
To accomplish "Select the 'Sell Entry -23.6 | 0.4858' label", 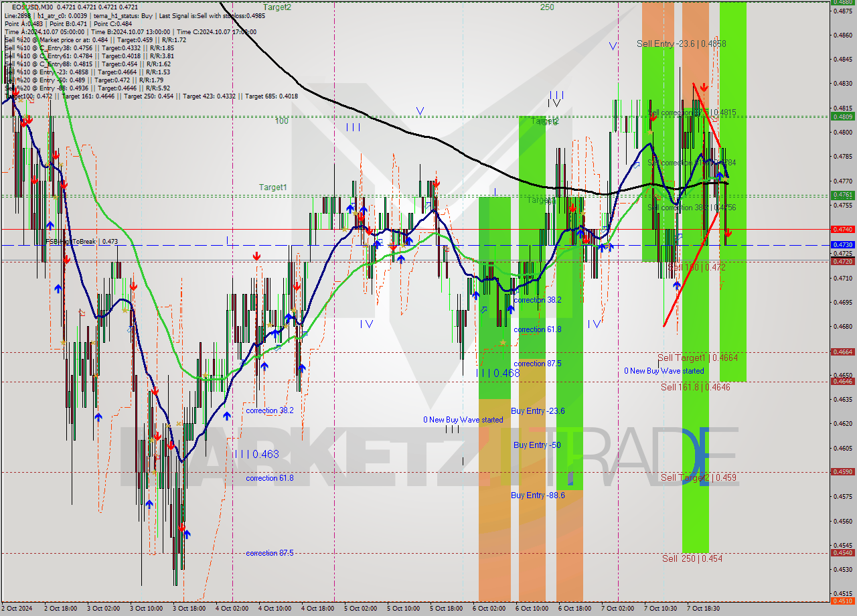I will [x=682, y=44].
